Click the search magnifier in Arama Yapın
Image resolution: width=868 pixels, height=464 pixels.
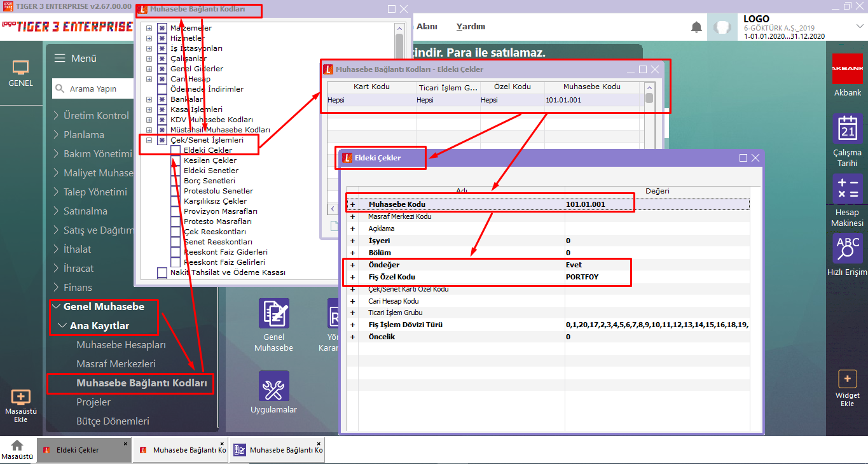[60, 88]
